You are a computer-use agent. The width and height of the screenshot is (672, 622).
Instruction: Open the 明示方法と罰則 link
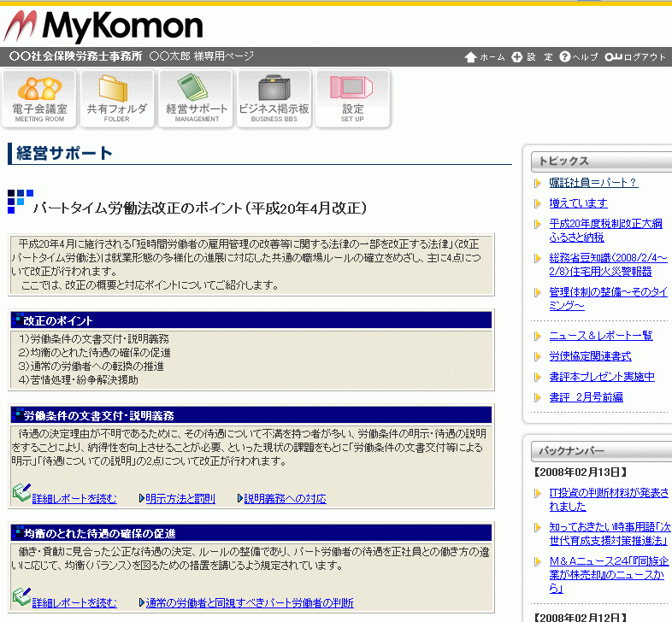(x=180, y=498)
